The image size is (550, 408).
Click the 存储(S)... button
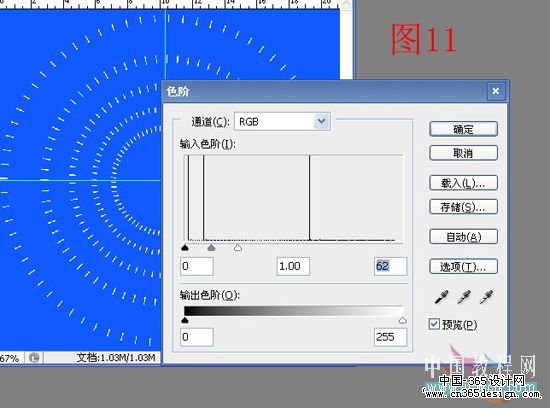tap(463, 207)
